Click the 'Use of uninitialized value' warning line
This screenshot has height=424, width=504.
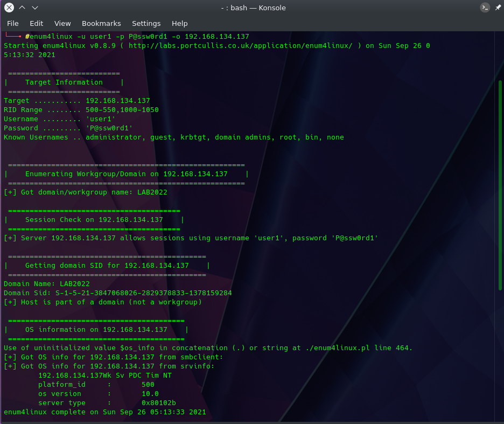click(x=208, y=347)
